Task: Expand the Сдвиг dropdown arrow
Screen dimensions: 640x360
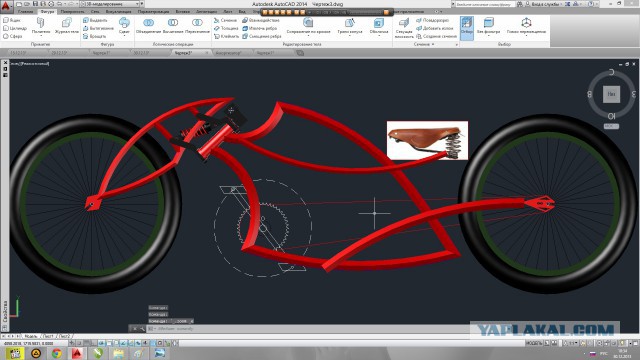Action: [x=124, y=36]
